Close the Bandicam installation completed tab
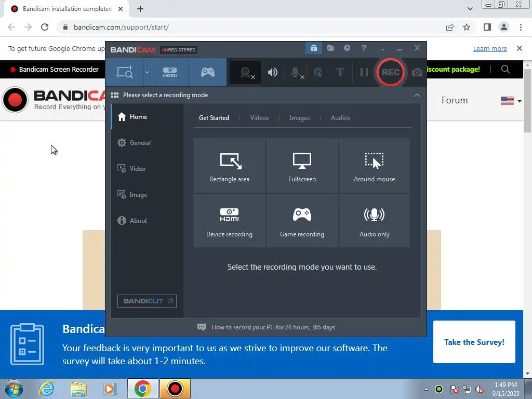This screenshot has height=399, width=532. (x=121, y=9)
